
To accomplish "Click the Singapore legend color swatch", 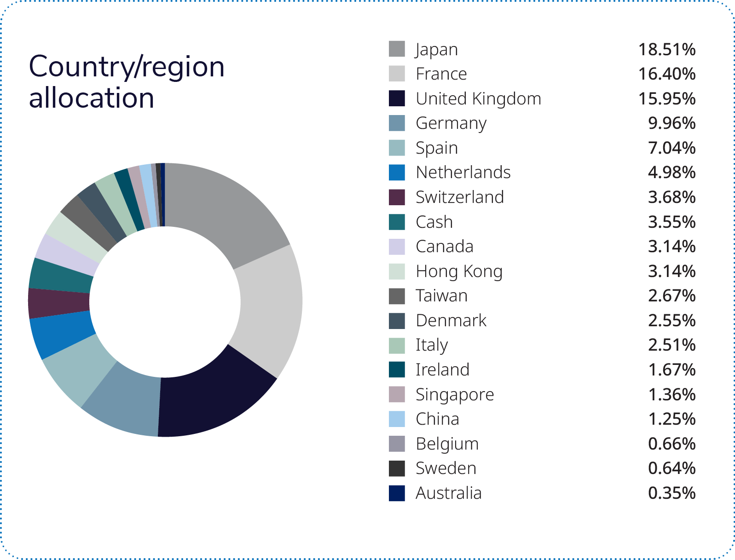I will click(x=397, y=395).
